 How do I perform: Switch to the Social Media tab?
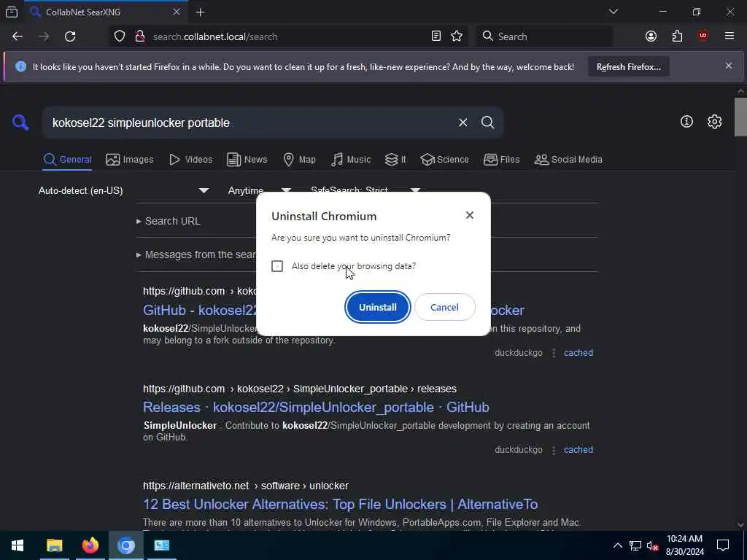(568, 160)
